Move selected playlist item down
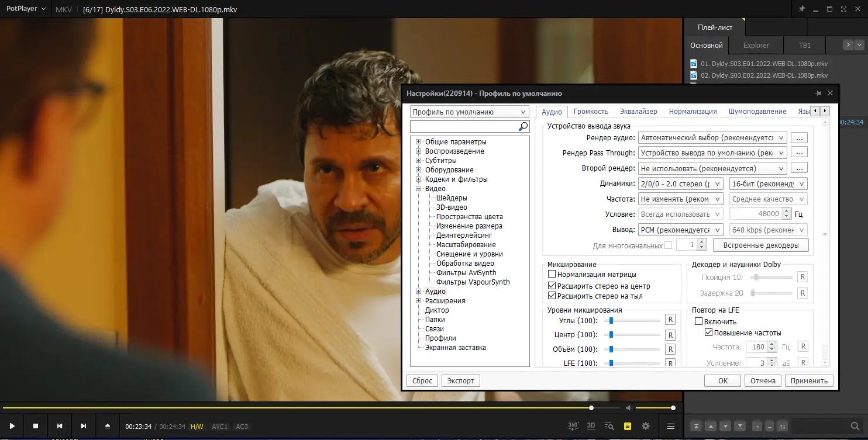Image resolution: width=868 pixels, height=440 pixels. tap(725, 426)
